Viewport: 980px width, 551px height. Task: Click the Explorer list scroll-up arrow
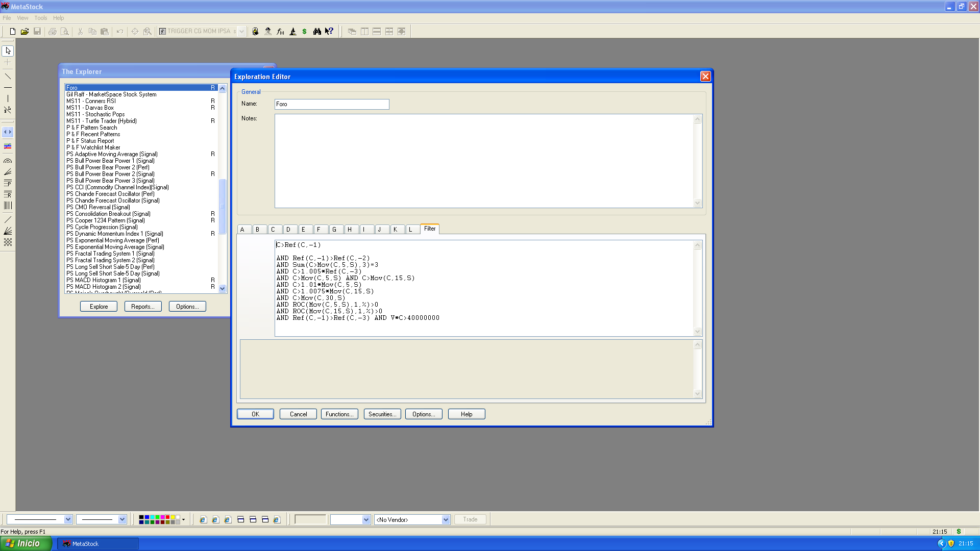[x=222, y=88]
